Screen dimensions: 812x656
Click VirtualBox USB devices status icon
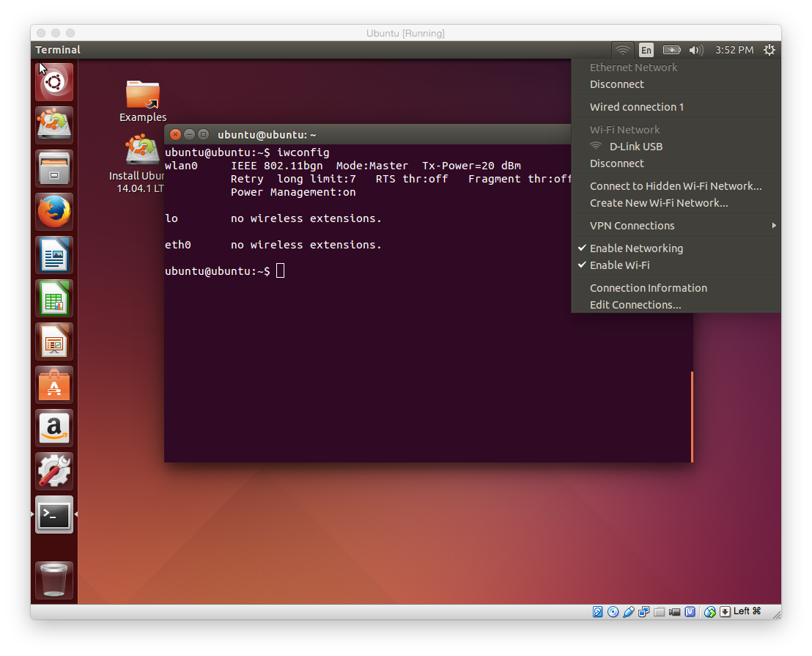coord(629,612)
